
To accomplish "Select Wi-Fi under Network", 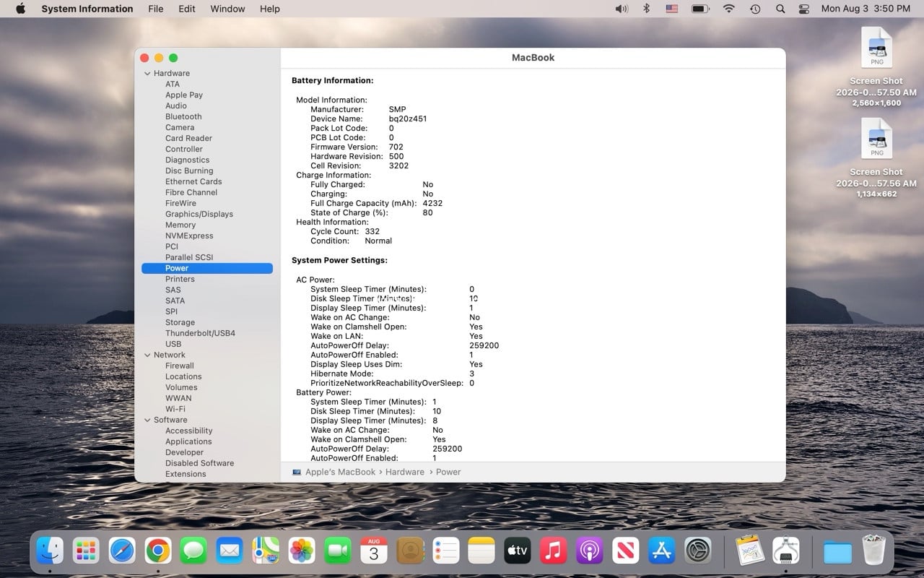I will (x=175, y=409).
